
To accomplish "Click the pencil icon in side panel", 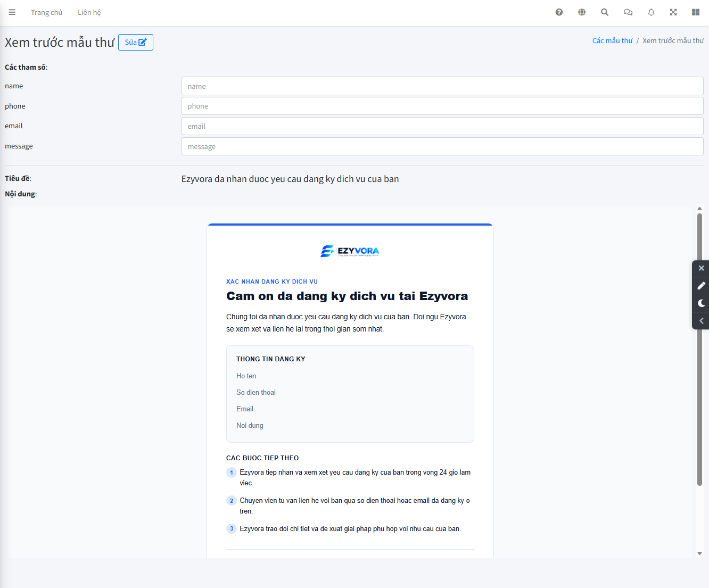I will coord(701,286).
